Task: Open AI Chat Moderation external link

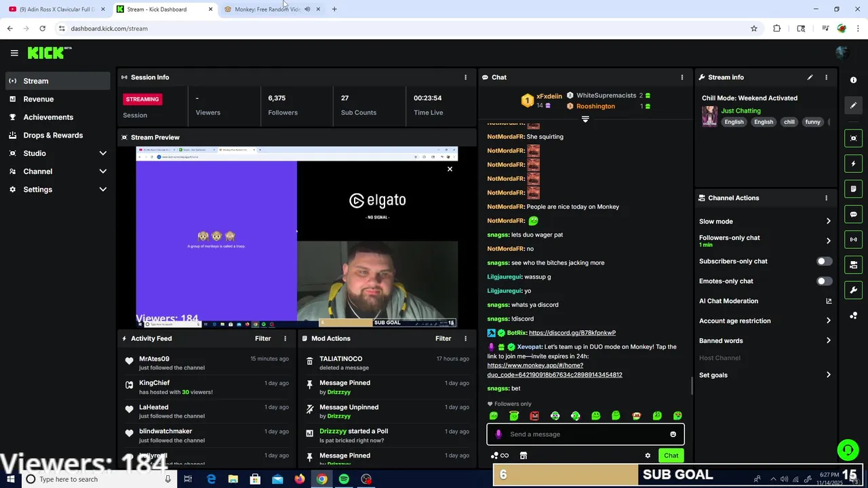Action: [828, 301]
